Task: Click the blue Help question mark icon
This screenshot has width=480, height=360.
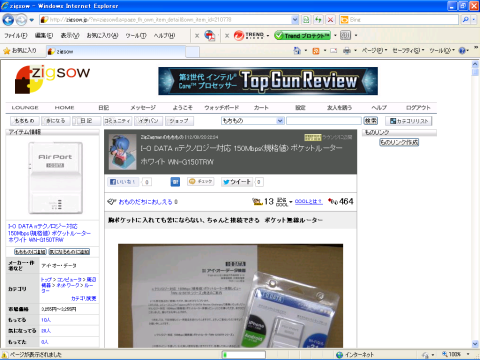Action: [462, 51]
